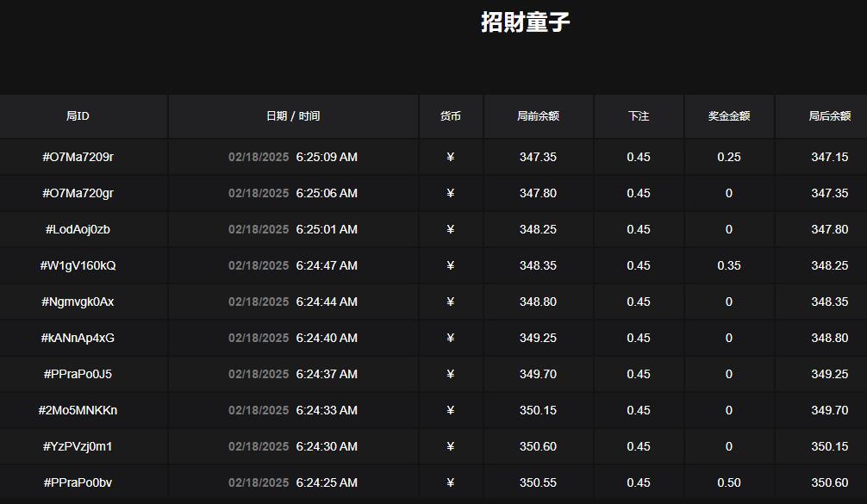This screenshot has width=867, height=504.
Task: Click round ID #Ngmvgk0Ax
Action: (x=78, y=302)
